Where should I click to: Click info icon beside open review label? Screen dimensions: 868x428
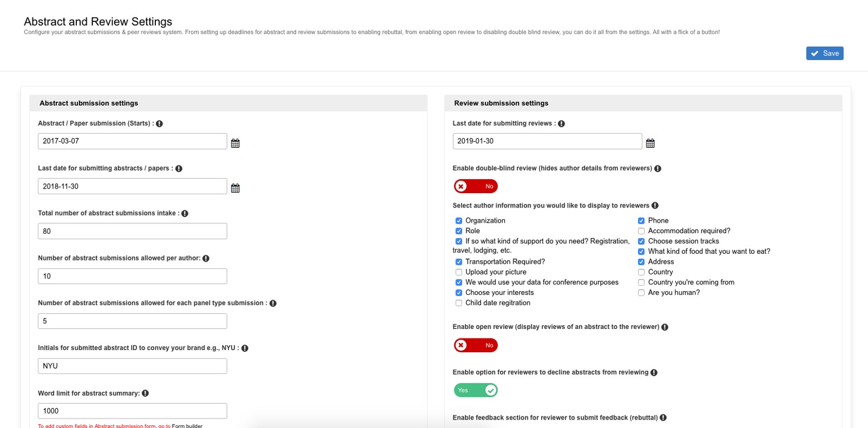coord(665,327)
